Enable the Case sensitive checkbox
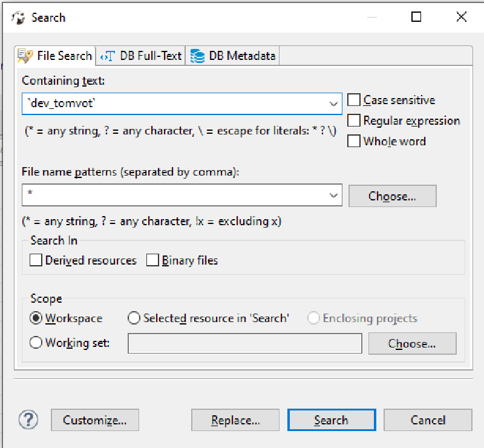Screen dimensions: 484x448 point(354,100)
